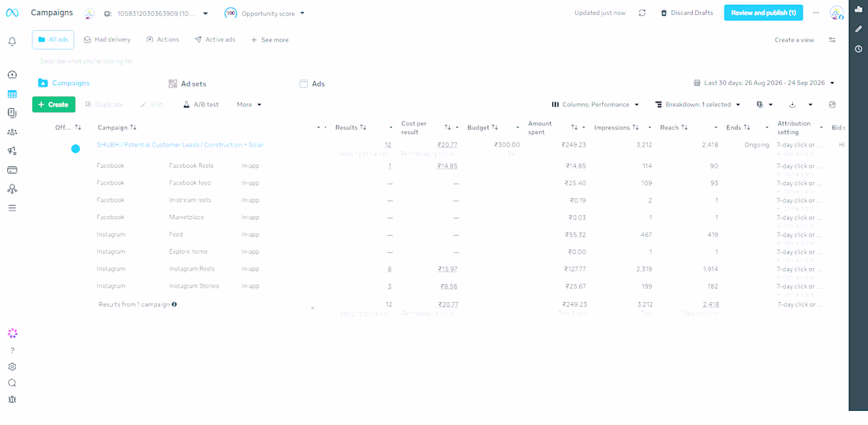Open All tools hamburger menu in sidebar

[12, 208]
